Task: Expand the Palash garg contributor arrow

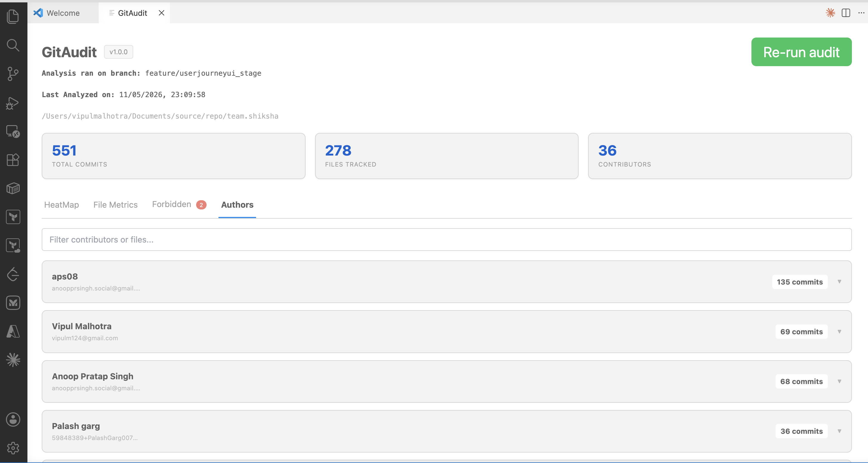Action: click(839, 431)
